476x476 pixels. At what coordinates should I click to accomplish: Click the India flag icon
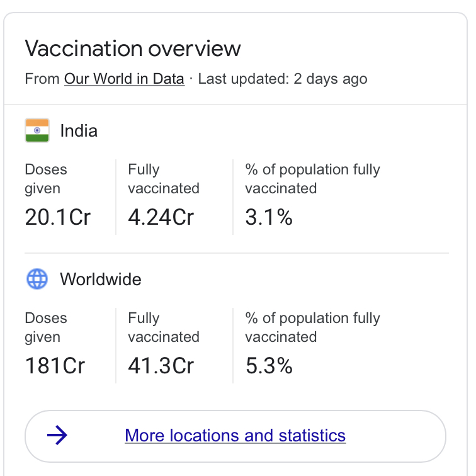(x=37, y=130)
